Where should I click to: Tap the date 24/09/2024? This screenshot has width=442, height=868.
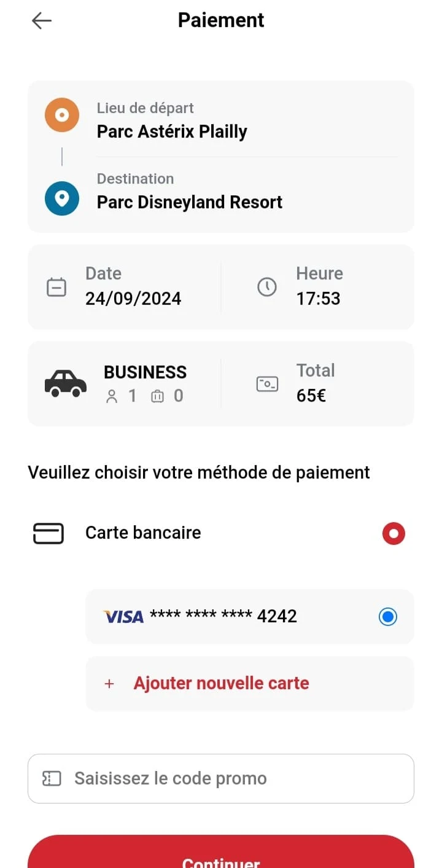[x=133, y=299]
